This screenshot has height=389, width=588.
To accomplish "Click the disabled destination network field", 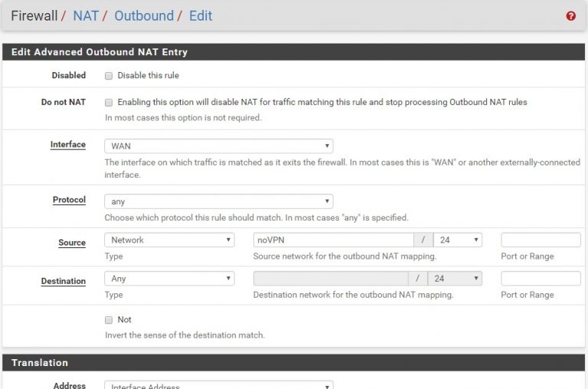I will [x=330, y=279].
